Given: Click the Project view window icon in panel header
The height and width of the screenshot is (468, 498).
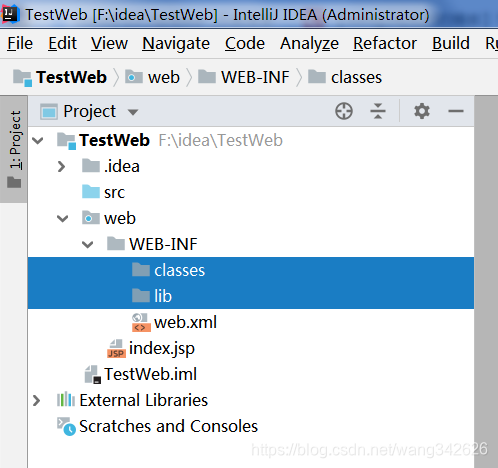Looking at the screenshot, I should (49, 111).
